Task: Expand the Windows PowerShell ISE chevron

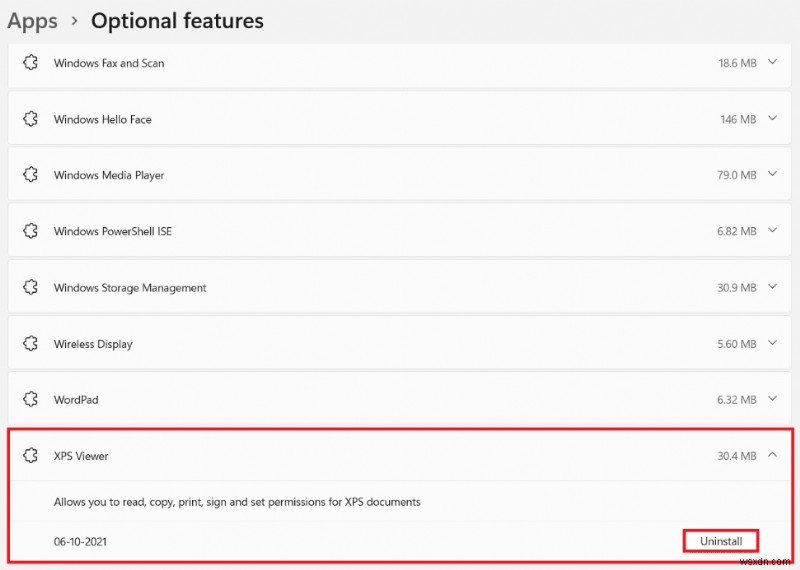Action: (x=772, y=231)
